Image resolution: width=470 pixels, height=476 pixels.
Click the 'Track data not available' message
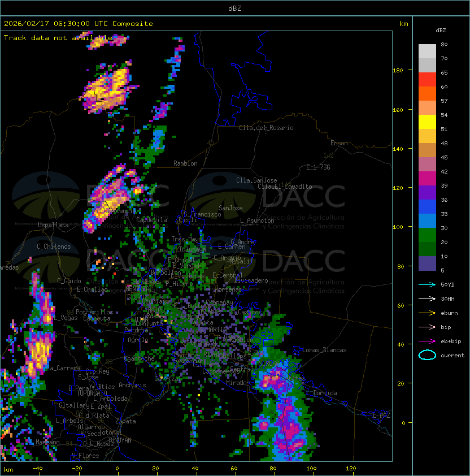58,38
